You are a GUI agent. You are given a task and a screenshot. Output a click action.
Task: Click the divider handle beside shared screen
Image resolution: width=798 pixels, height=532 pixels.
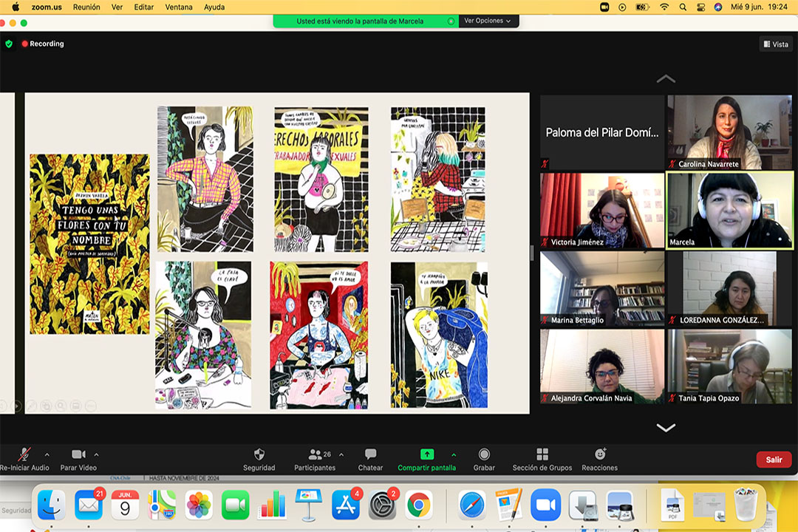(x=532, y=253)
